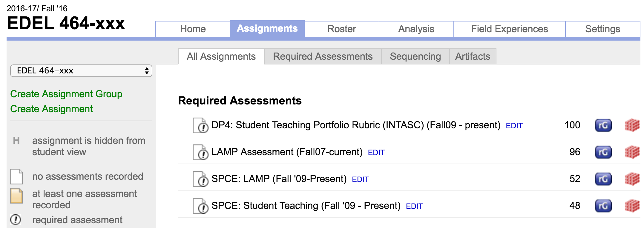Open the Sequencing sub-tab
This screenshot has width=644, height=228.
415,56
